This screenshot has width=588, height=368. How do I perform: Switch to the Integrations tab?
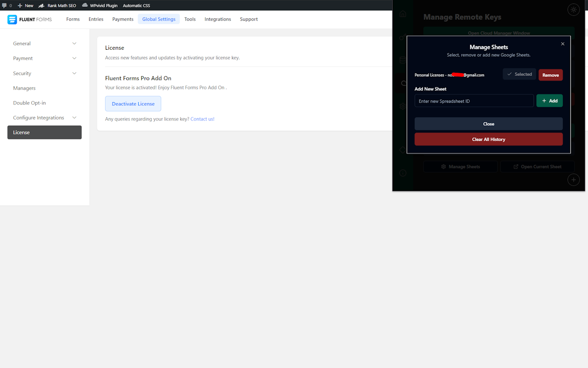[x=218, y=19]
